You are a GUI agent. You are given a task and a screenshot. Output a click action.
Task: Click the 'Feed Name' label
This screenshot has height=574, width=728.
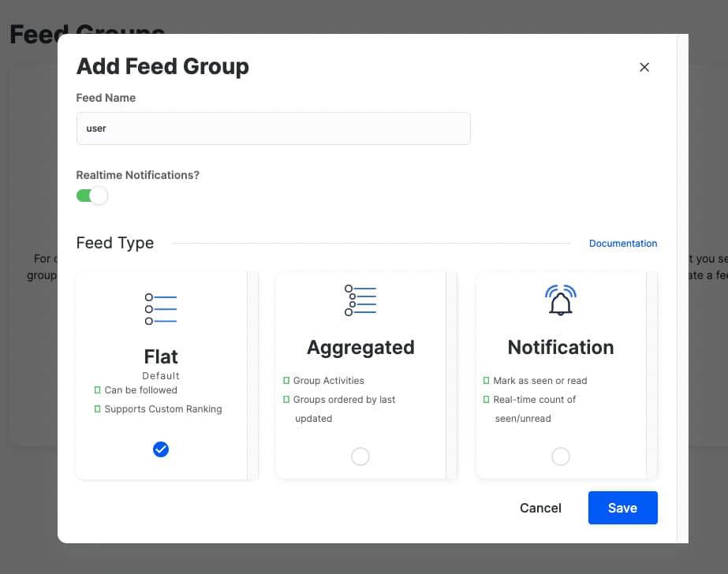click(x=106, y=98)
